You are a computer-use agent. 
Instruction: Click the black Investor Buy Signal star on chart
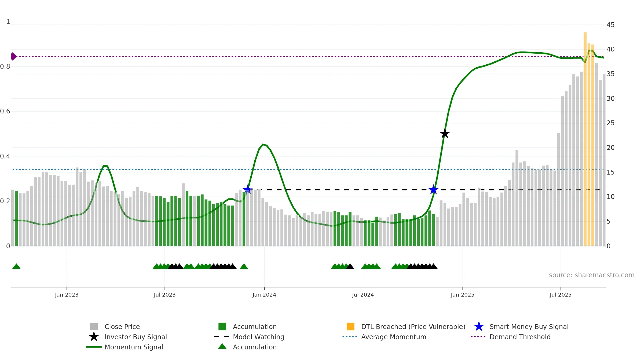(445, 134)
